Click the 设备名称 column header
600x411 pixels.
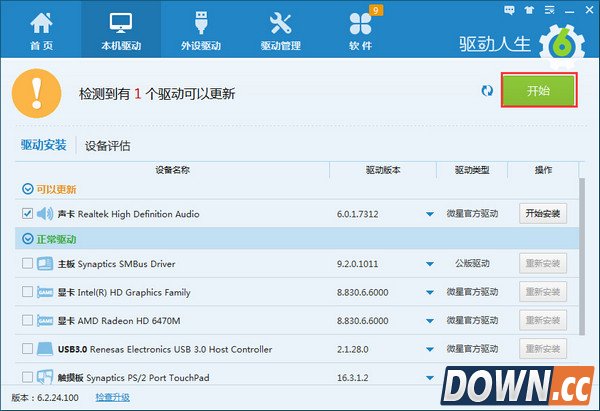[172, 170]
